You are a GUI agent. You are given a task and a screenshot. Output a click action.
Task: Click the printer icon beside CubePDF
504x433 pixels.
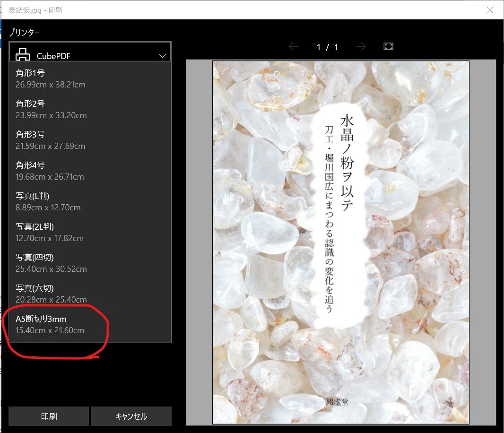(x=23, y=55)
